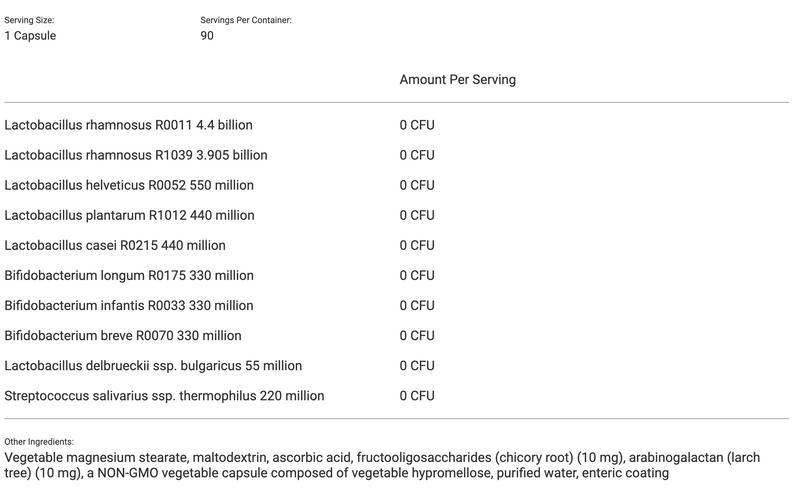Click the Serving Size label
Viewport: 800px width, 488px height.
point(29,20)
